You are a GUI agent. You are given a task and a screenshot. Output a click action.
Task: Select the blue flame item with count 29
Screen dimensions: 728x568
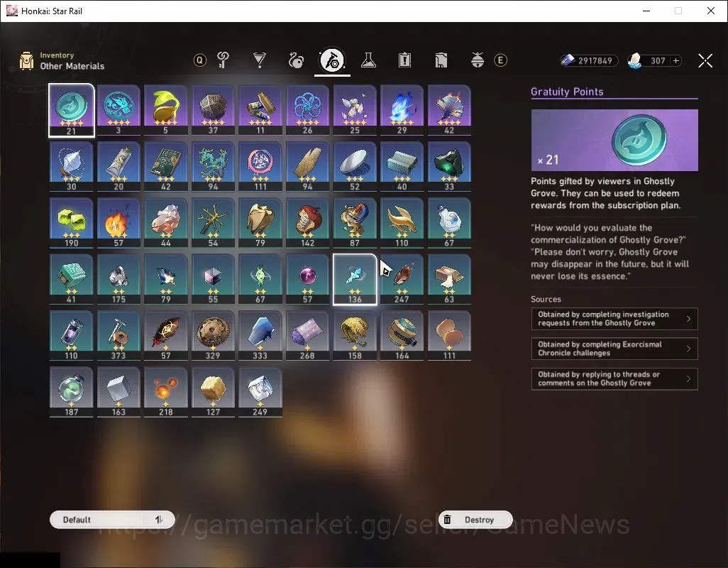tap(402, 110)
